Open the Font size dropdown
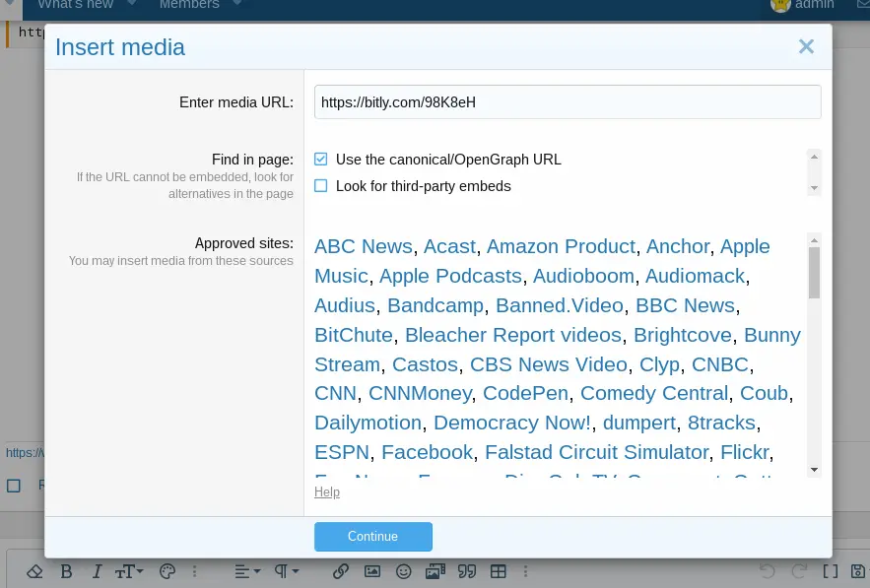The image size is (870, 588). pos(129,571)
